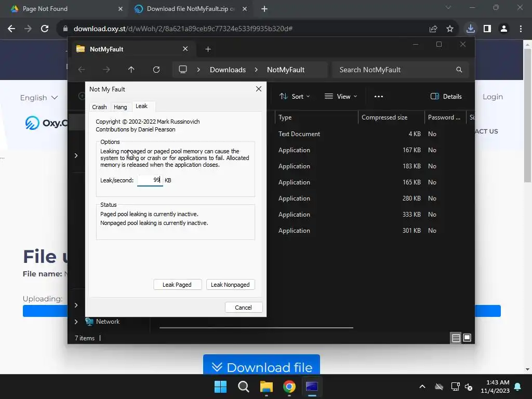The height and width of the screenshot is (399, 532).
Task: Add a new Explorer tab
Action: point(208,49)
